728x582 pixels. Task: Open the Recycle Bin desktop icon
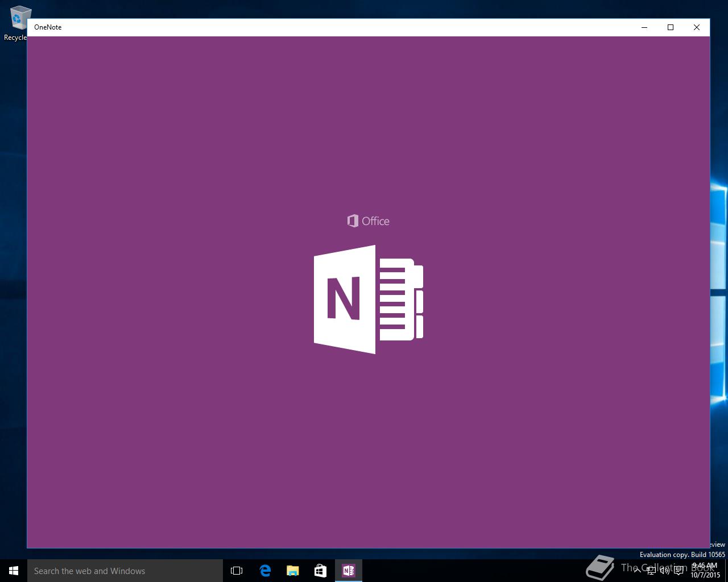[x=17, y=23]
